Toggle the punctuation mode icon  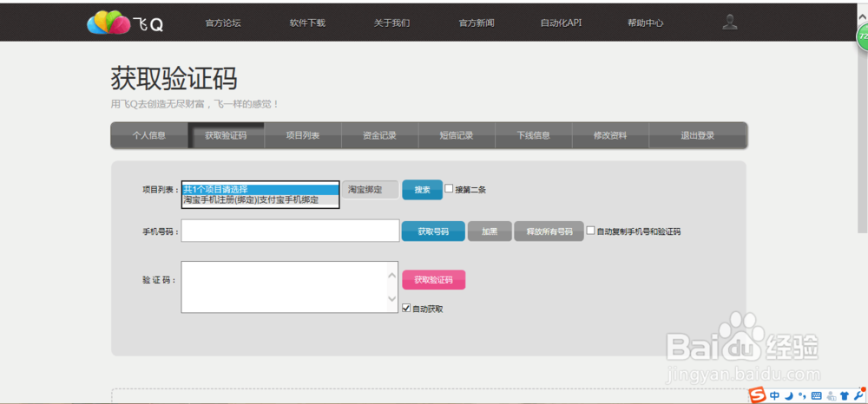pos(801,395)
